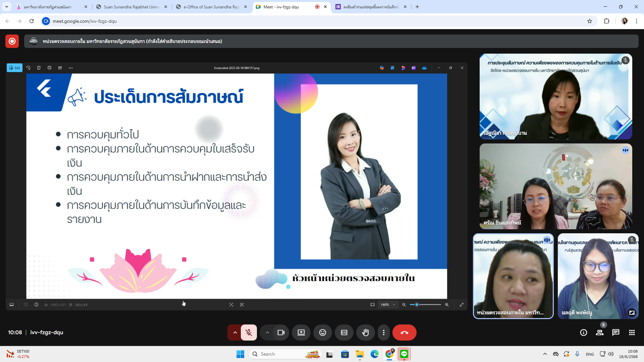644x362 pixels.
Task: Switch to e-Office of Suan Sunandha tab
Action: [211, 7]
